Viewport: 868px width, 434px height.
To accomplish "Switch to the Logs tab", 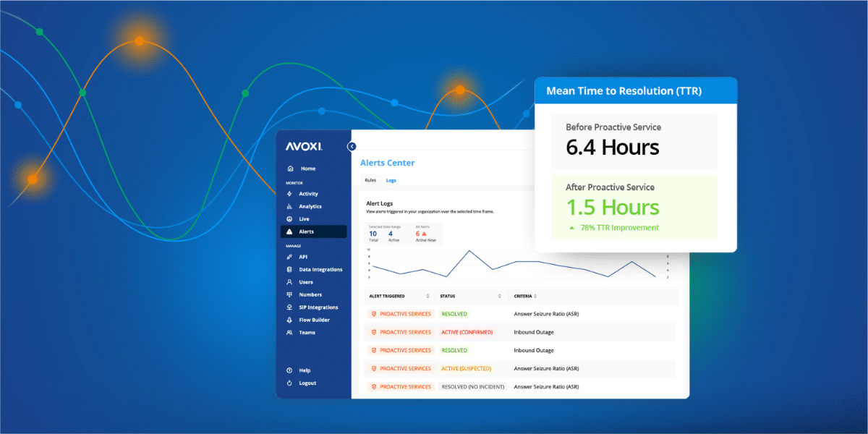I will coord(391,180).
